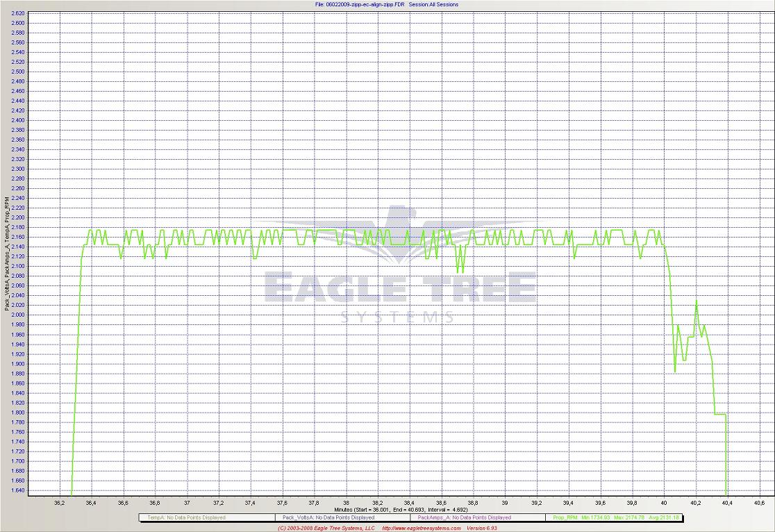This screenshot has width=775, height=532.
Task: Click the 38 minute x-axis tick label
Action: click(x=346, y=502)
